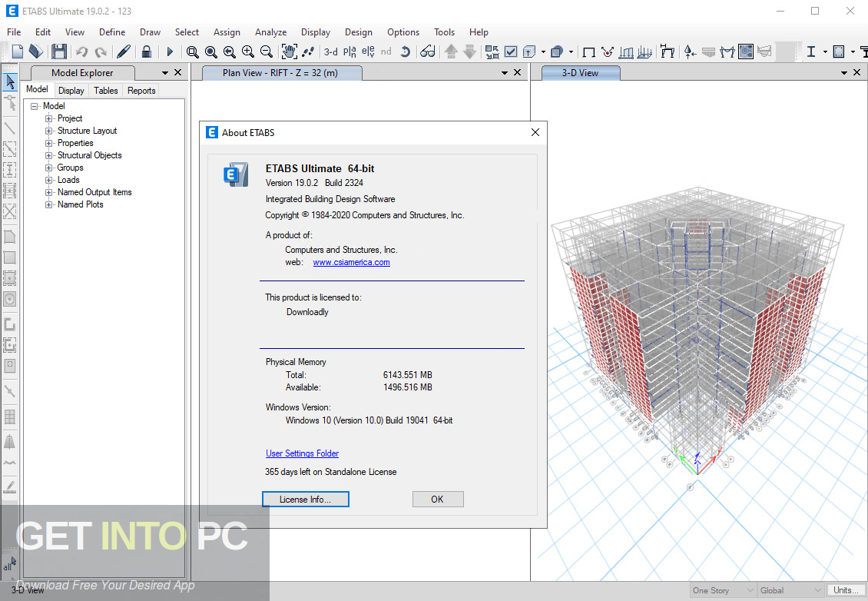Screen dimensions: 868x601
Task: Click the Restore Full View magnifier icon
Action: point(211,51)
